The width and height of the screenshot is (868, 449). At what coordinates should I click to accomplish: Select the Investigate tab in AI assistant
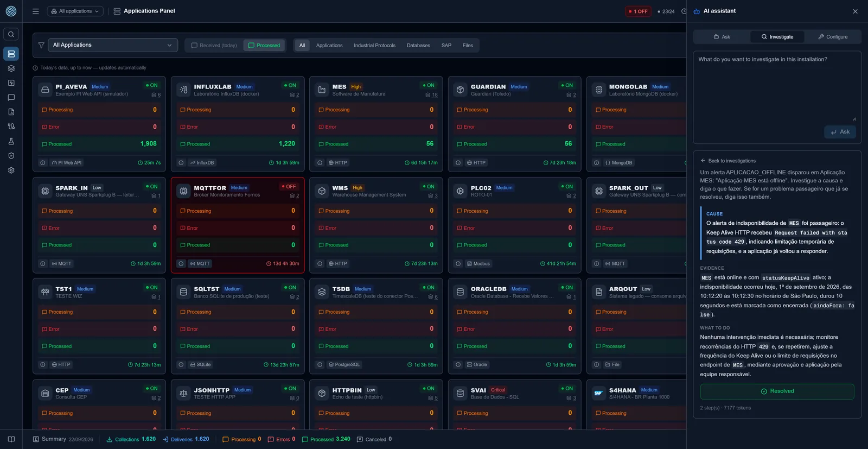point(777,37)
